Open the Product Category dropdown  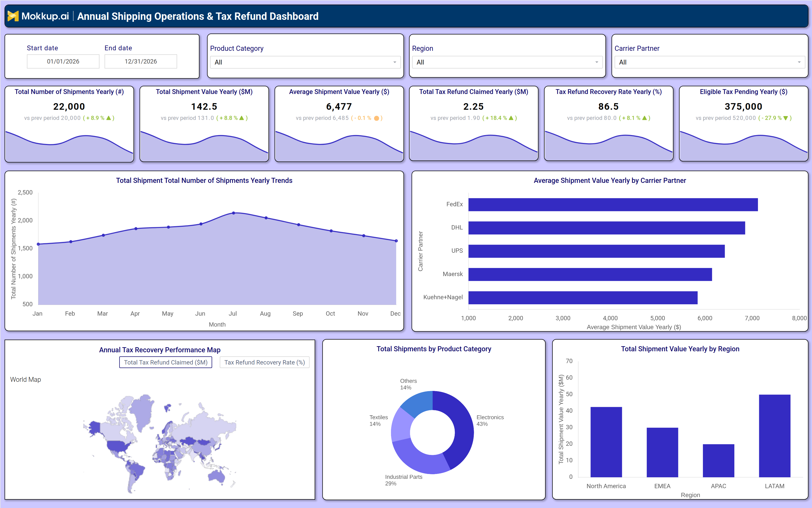[x=305, y=62]
